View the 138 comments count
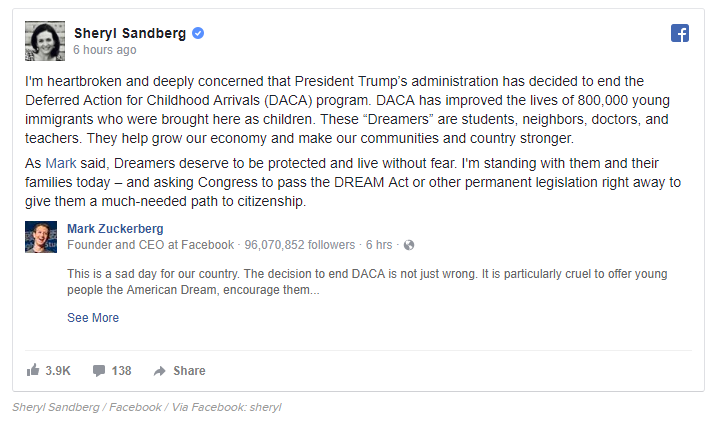 point(122,370)
